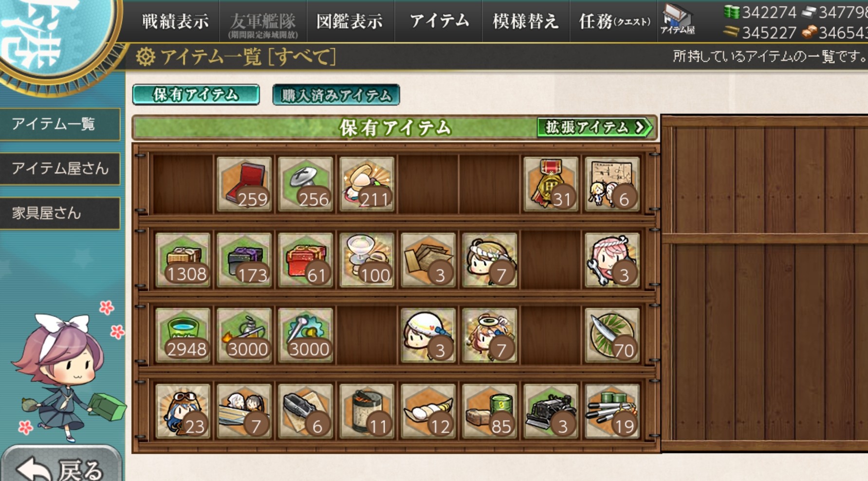868x481 pixels.
Task: Go to アイテム屋さん in sidebar
Action: click(x=60, y=168)
